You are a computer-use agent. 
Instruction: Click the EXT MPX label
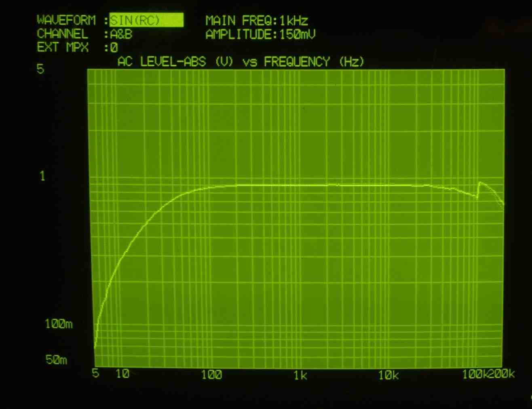pos(63,48)
